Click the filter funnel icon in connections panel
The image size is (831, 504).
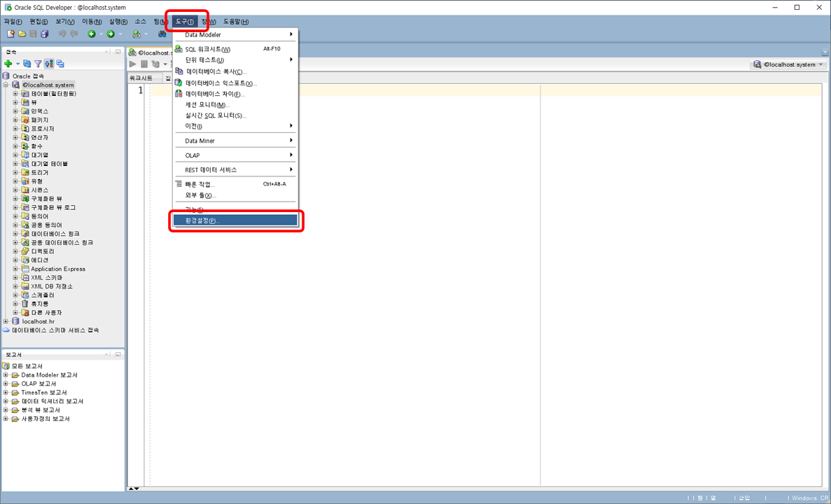tap(39, 64)
